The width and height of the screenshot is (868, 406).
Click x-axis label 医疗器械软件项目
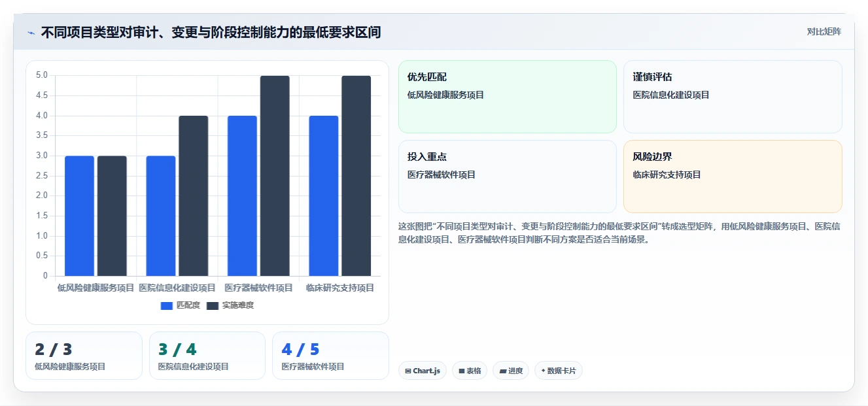[258, 288]
